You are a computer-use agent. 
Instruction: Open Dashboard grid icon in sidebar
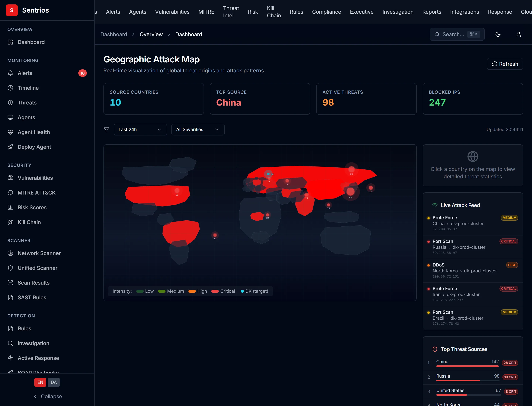[10, 42]
